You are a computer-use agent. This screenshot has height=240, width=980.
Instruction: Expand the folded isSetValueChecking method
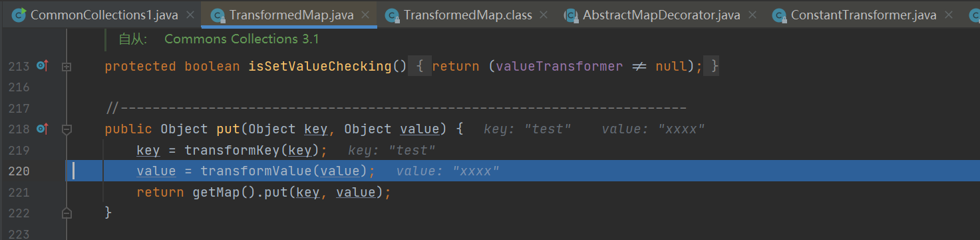[66, 67]
